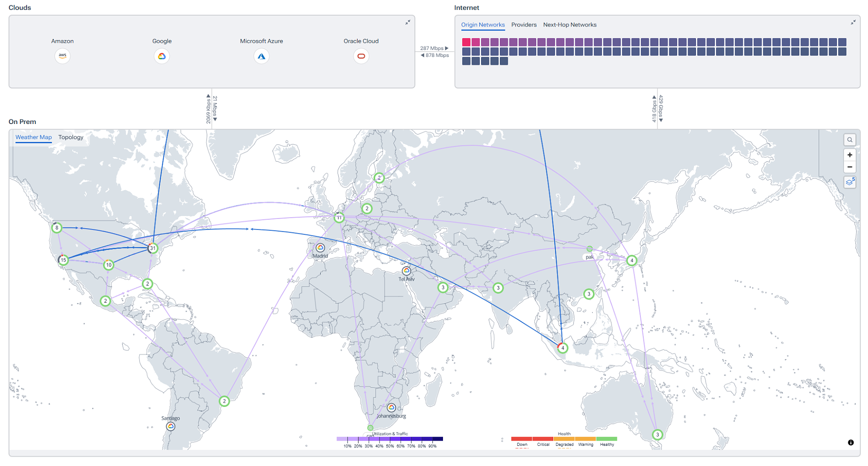Open the 15-site cluster in California
Viewport: 868px width, 466px height.
[x=63, y=260]
